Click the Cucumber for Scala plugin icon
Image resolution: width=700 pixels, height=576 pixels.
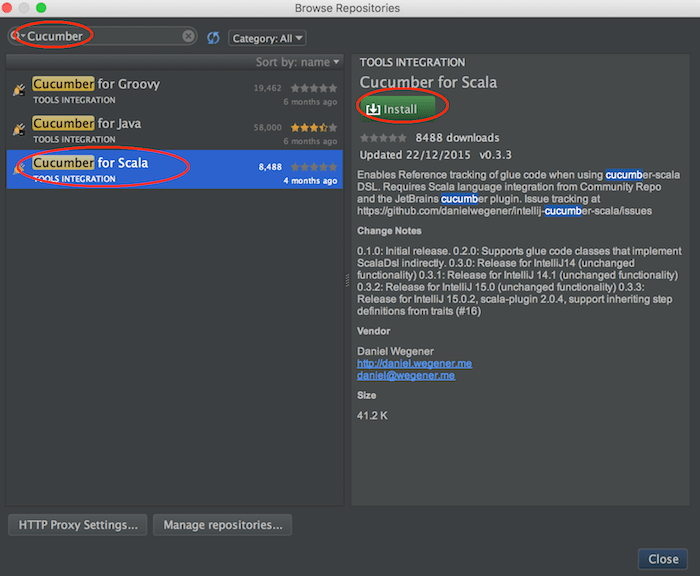click(19, 169)
